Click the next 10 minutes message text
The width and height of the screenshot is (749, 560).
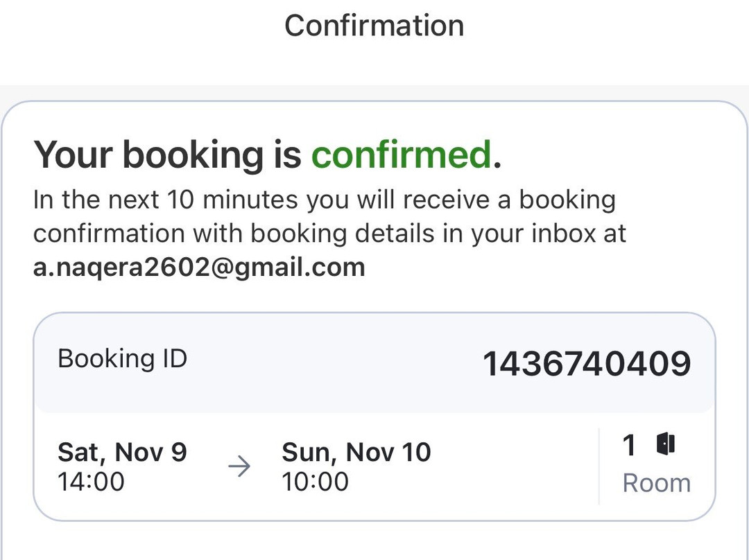[324, 200]
